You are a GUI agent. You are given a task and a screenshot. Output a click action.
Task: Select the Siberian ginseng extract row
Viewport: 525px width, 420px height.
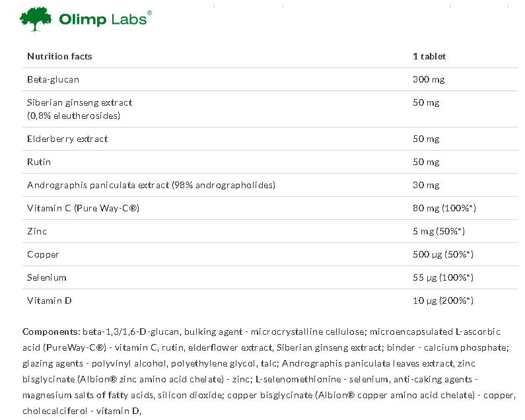(79, 102)
